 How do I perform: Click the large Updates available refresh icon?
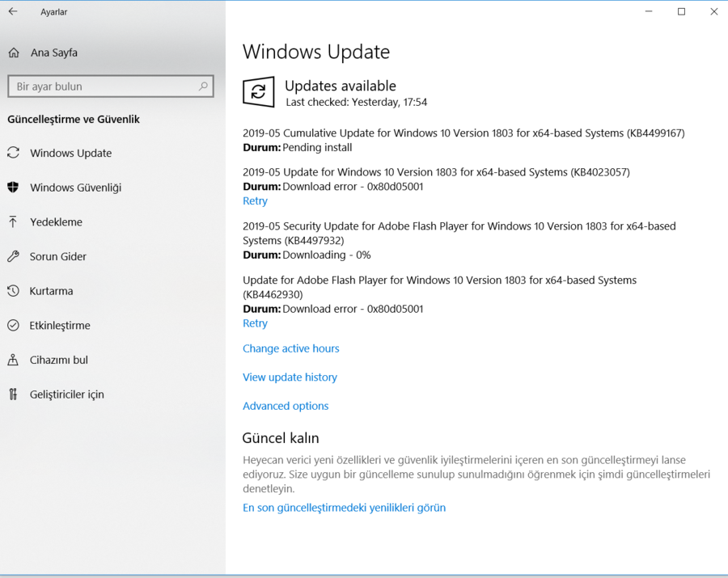pos(259,92)
